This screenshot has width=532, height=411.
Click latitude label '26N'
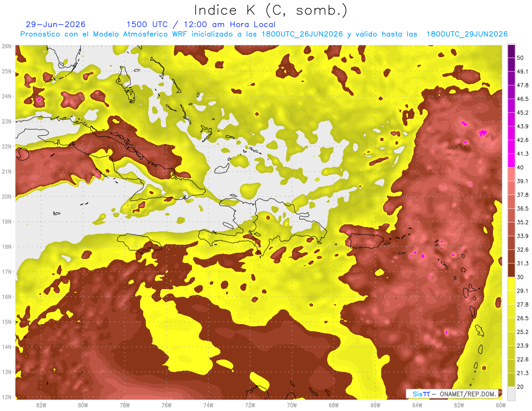tap(7, 46)
